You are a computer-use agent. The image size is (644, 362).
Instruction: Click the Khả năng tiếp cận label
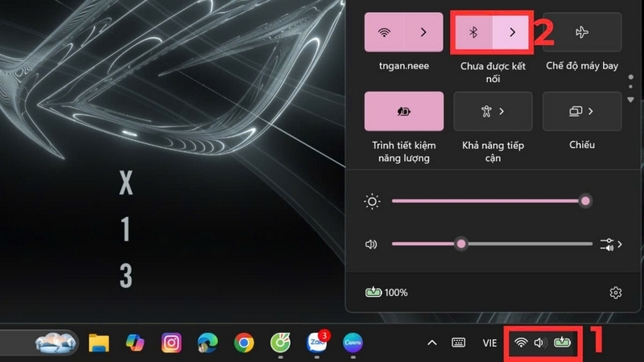click(493, 151)
